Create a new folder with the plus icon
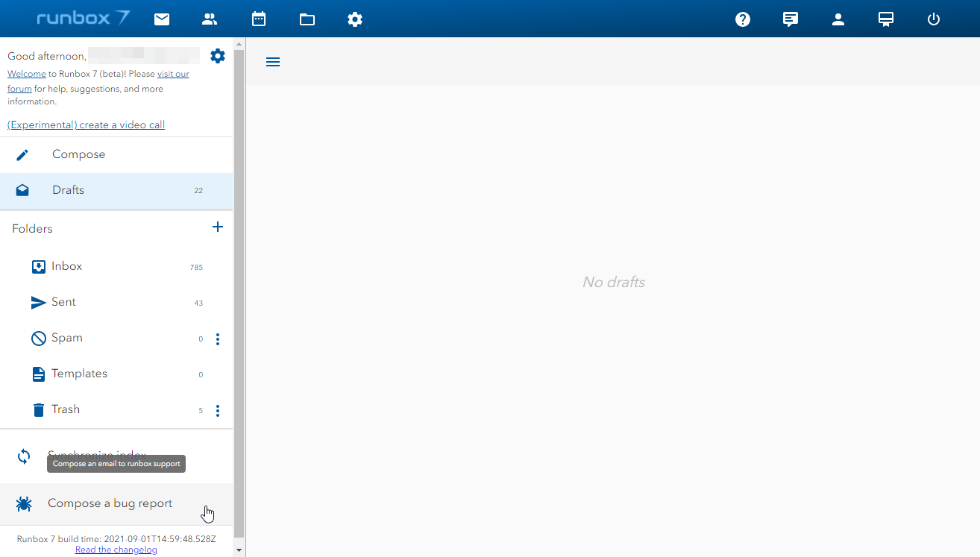Screen dimensions: 980x557 click(x=218, y=227)
